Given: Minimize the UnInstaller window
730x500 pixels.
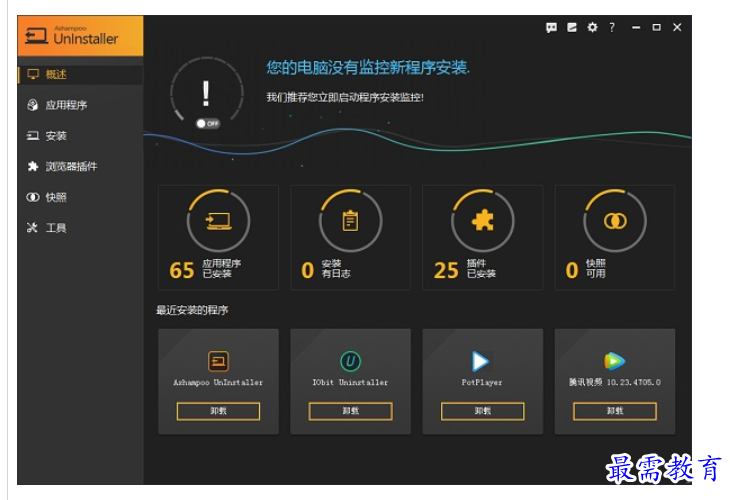Looking at the screenshot, I should 636,27.
